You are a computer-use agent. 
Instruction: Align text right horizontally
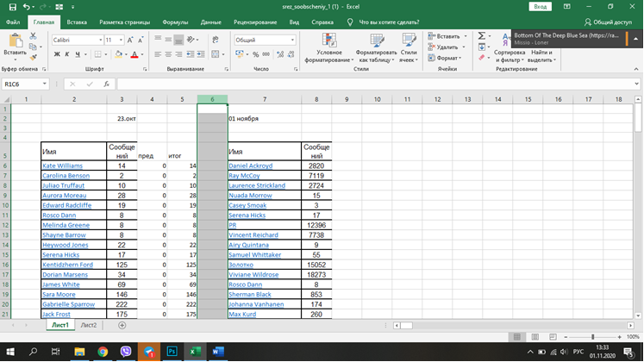click(x=178, y=54)
